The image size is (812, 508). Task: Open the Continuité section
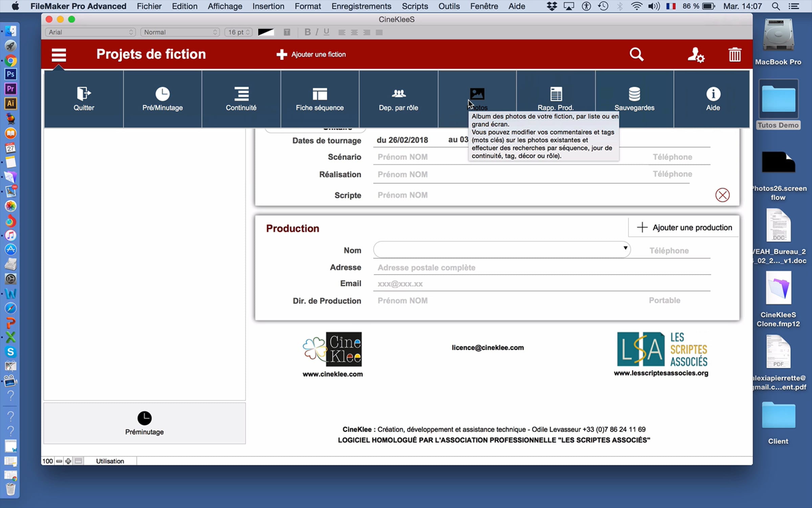tap(241, 99)
